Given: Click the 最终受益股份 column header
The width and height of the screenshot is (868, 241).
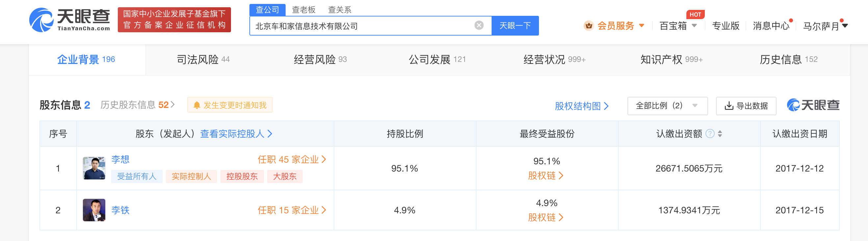Looking at the screenshot, I should (x=547, y=134).
